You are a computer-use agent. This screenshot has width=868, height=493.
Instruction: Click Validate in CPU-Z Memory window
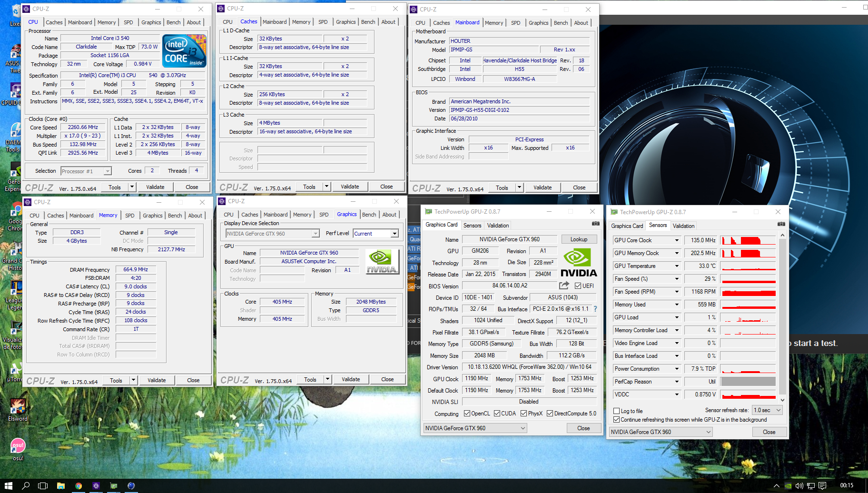pyautogui.click(x=157, y=380)
